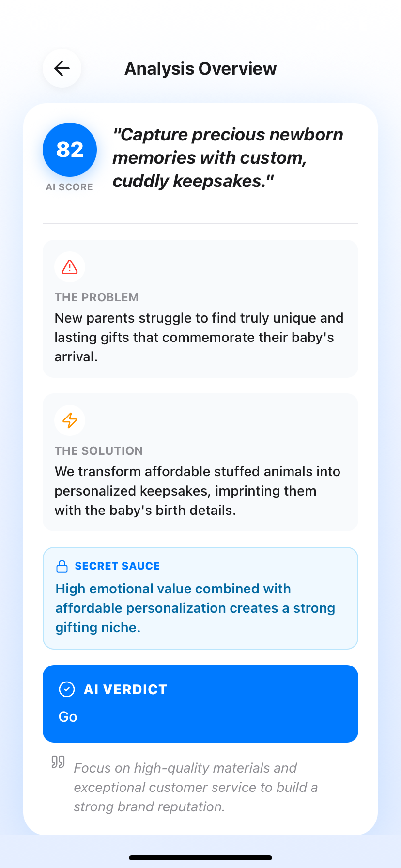The height and width of the screenshot is (868, 401).
Task: Open The Problem card
Action: (200, 309)
